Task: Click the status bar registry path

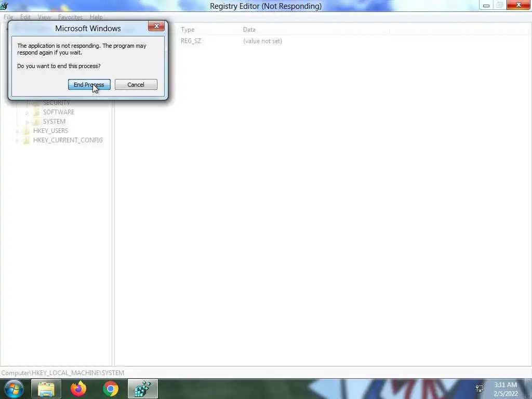Action: click(x=63, y=373)
